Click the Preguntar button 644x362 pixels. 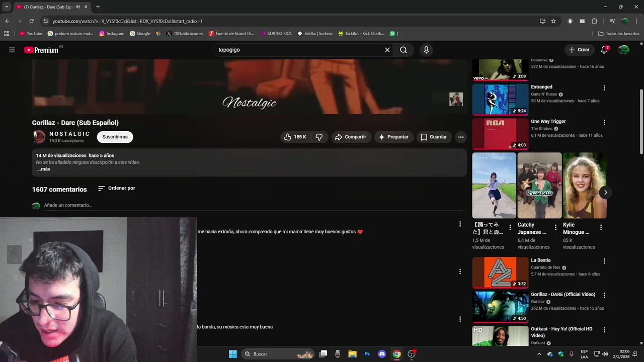(x=394, y=137)
